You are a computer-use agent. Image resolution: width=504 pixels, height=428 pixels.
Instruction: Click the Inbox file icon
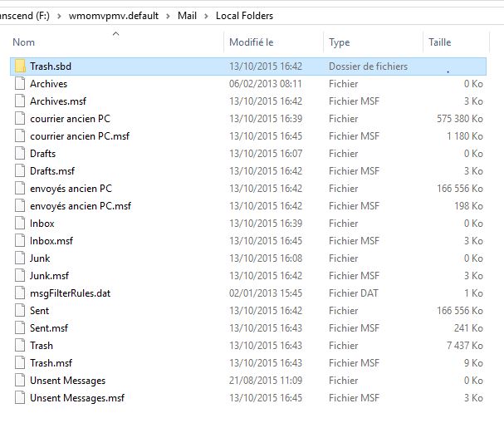click(20, 224)
